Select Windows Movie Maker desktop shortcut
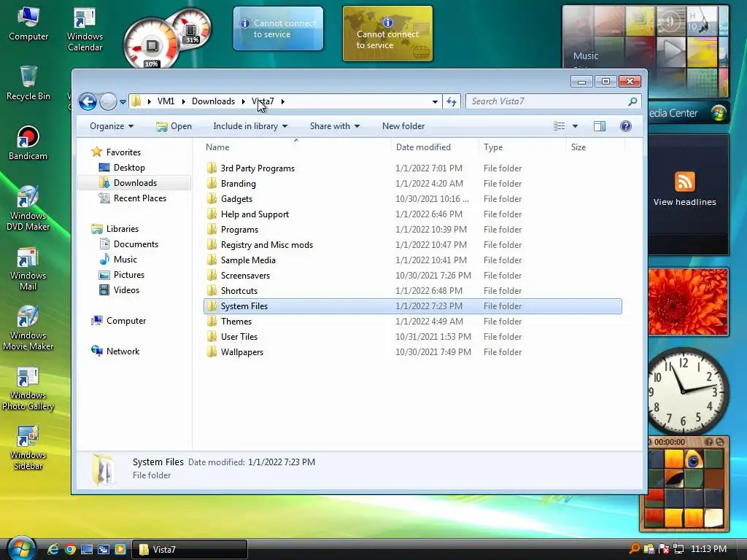The image size is (747, 560). click(x=28, y=328)
